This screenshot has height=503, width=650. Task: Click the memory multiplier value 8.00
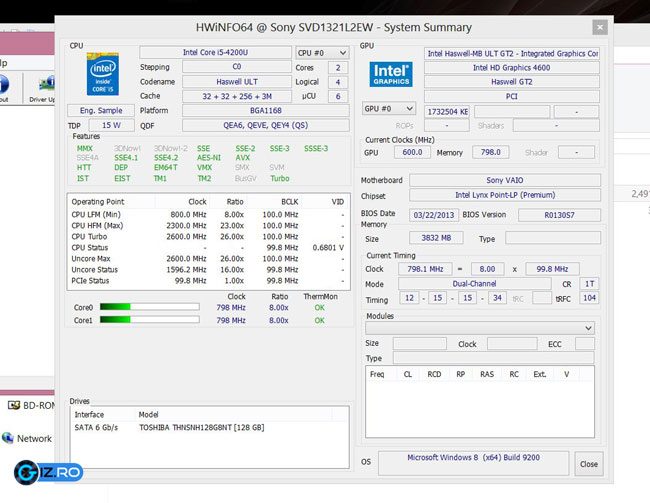click(487, 269)
